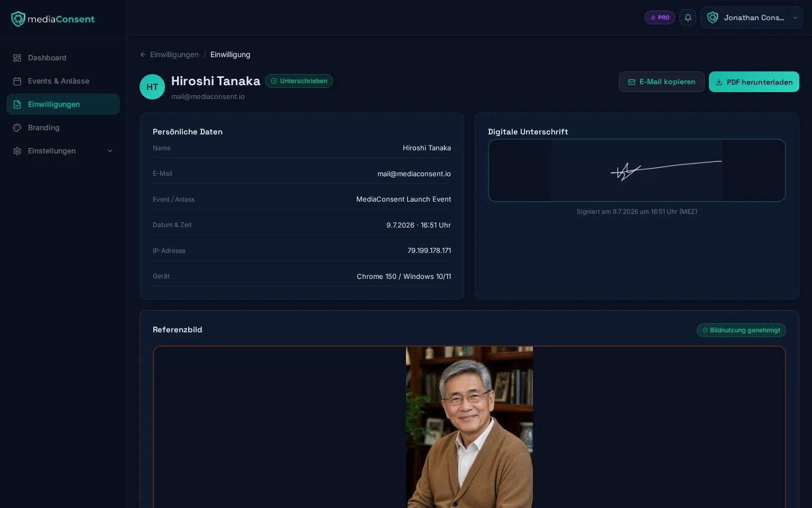Select Einwilligungen in the sidebar

pos(63,104)
